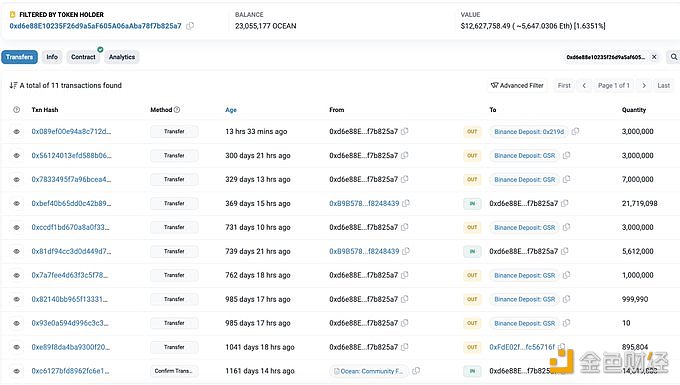Open token holder address 0xd6e88E10235F26d9 link
680x385 pixels.
pos(95,26)
